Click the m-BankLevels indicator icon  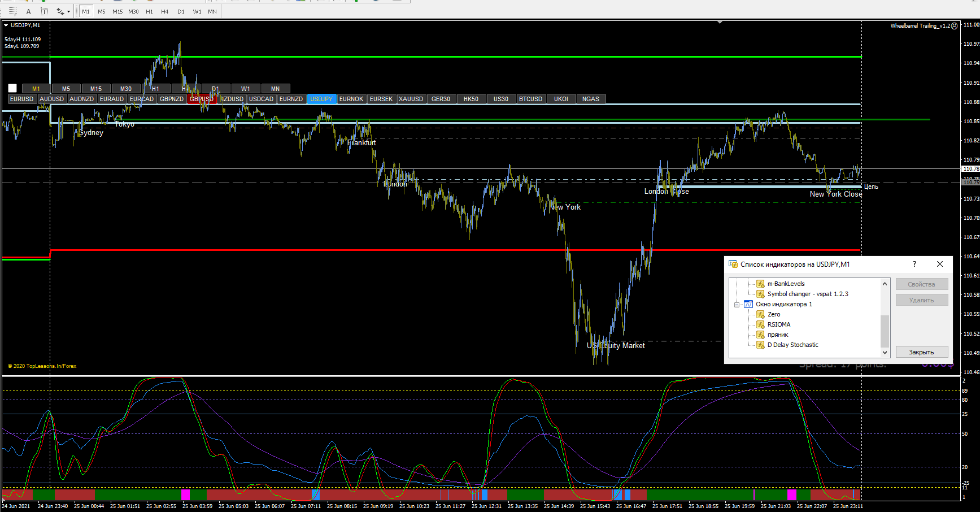(x=761, y=284)
